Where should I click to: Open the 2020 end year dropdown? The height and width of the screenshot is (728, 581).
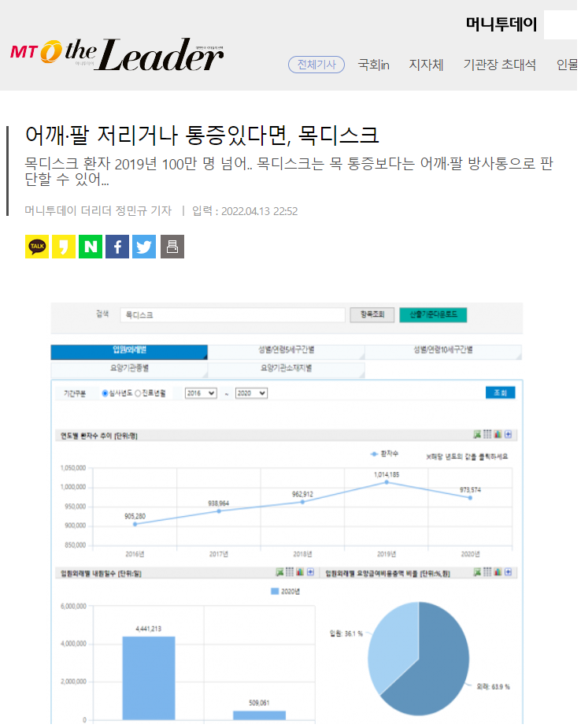tap(251, 393)
